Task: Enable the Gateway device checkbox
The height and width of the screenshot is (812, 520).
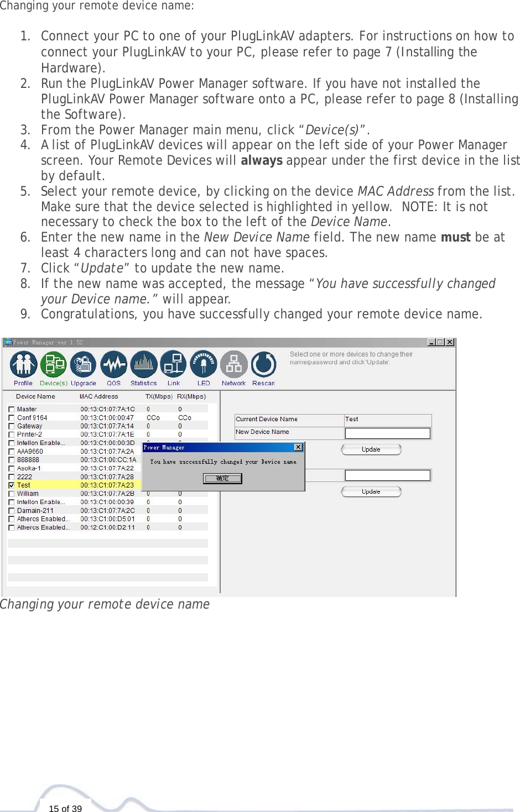Action: 12,426
